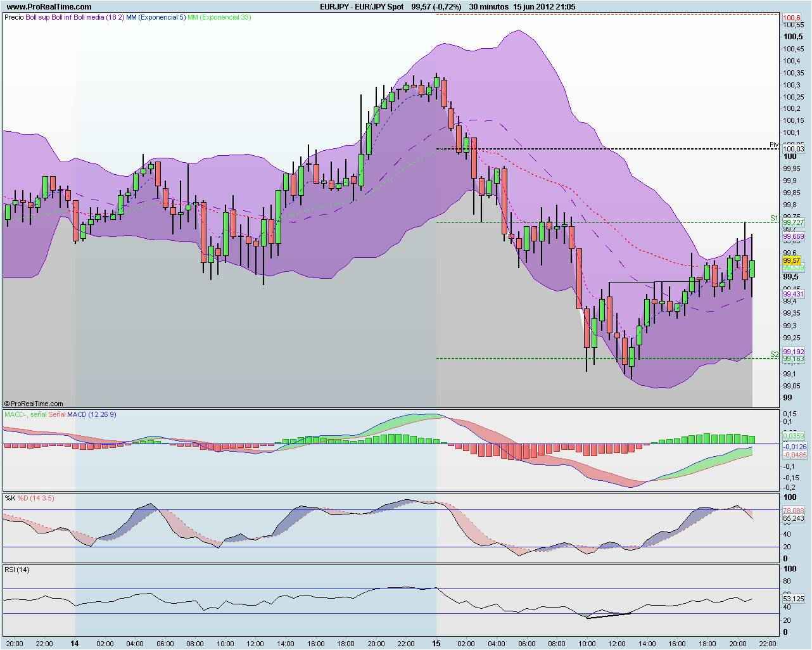This screenshot has height=650, width=812.
Task: Click the 99,727 resistance price tag
Action: point(792,222)
